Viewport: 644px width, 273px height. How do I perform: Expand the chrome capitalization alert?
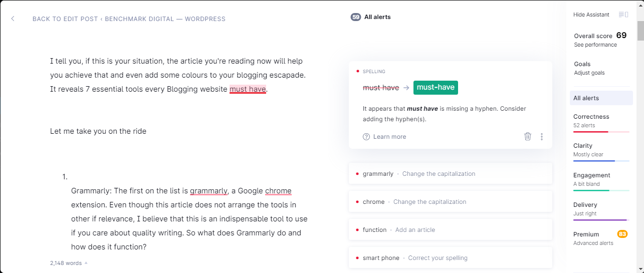tap(450, 202)
